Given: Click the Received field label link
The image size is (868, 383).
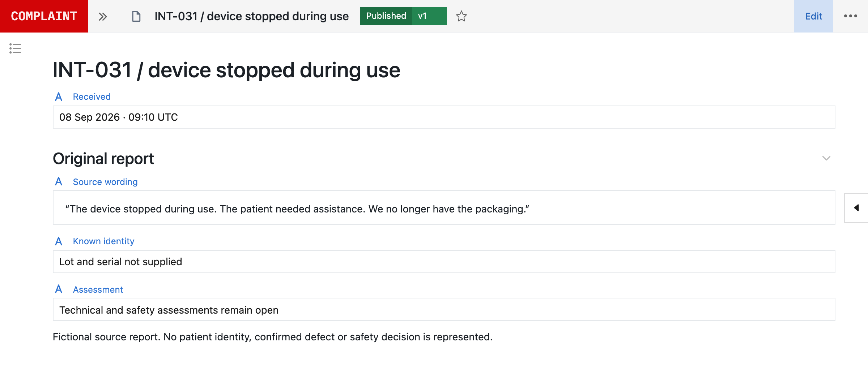Looking at the screenshot, I should [92, 97].
